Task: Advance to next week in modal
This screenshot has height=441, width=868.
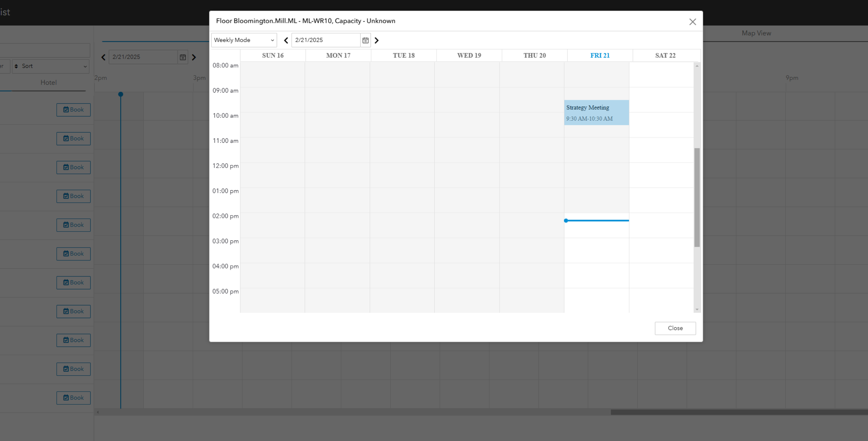Action: pyautogui.click(x=377, y=40)
